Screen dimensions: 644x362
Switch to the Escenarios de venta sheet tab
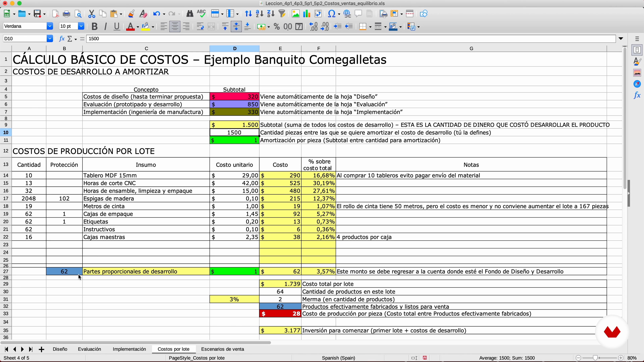click(x=223, y=349)
